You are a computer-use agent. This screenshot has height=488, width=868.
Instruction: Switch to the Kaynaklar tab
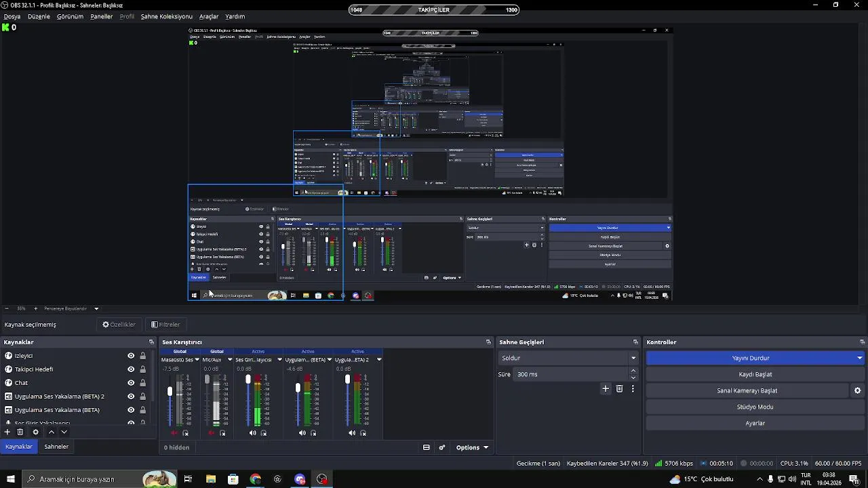(x=19, y=447)
